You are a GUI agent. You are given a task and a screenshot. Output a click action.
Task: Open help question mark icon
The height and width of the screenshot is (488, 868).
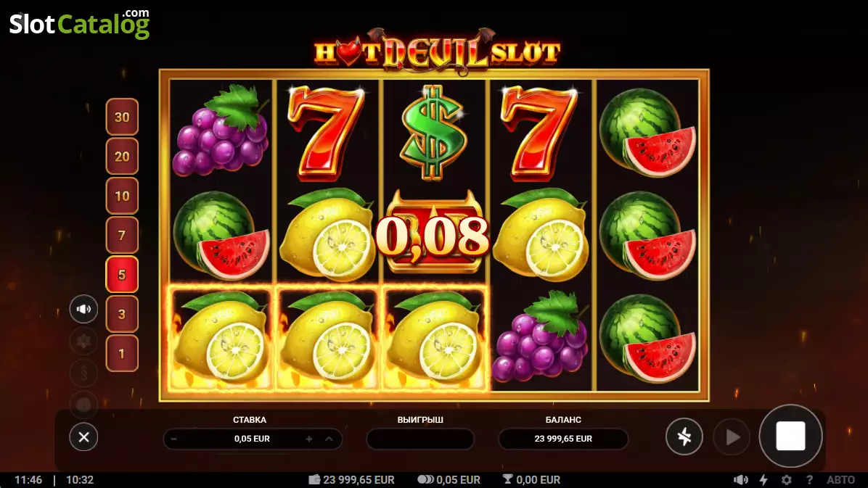click(x=809, y=480)
